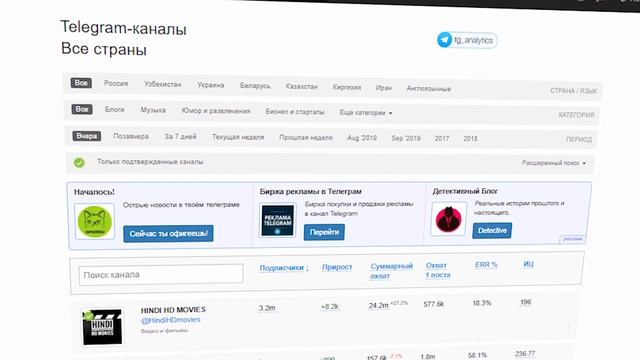Expand the Расширенный поиск dropdown
This screenshot has height=360, width=640.
554,163
